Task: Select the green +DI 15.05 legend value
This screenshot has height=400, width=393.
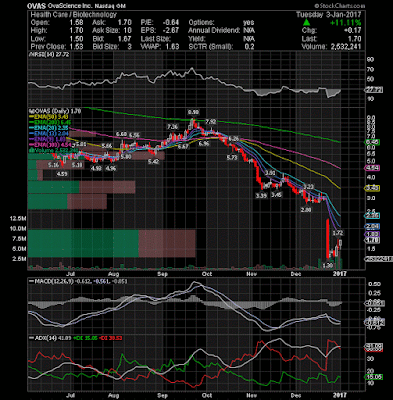Action: point(87,338)
